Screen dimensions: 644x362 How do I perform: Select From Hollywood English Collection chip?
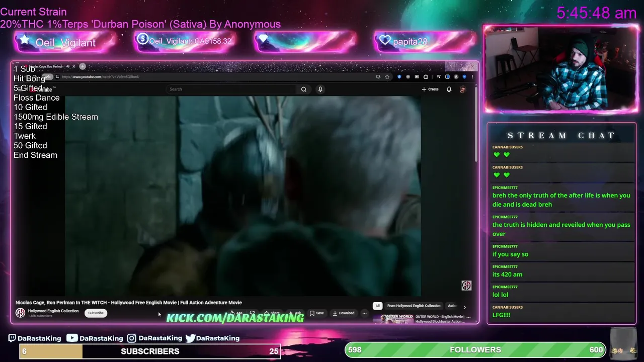414,306
